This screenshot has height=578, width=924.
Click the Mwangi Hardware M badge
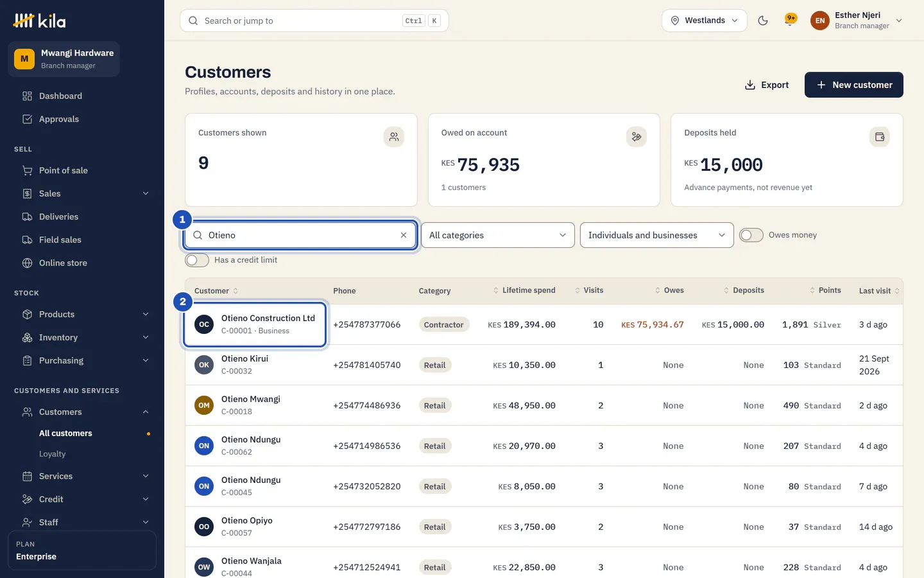pyautogui.click(x=24, y=59)
